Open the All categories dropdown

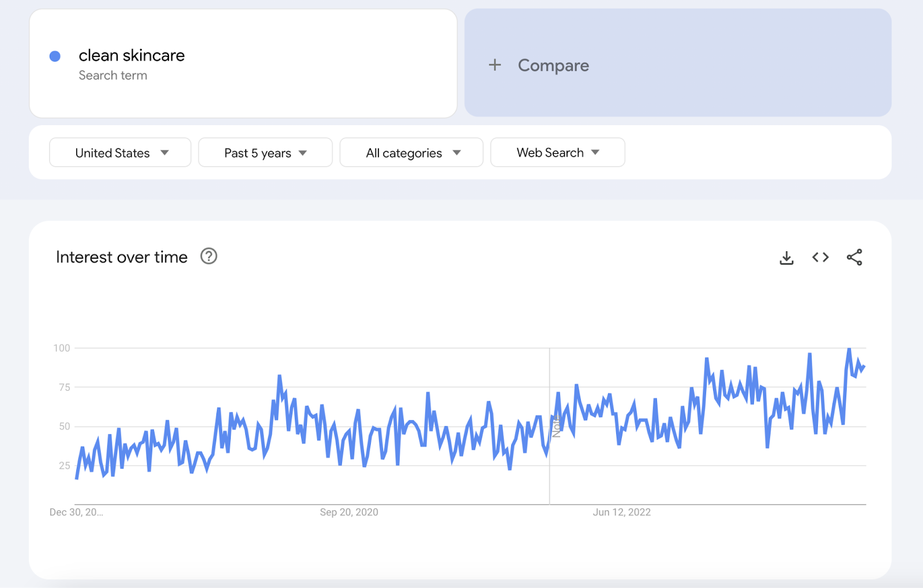411,152
